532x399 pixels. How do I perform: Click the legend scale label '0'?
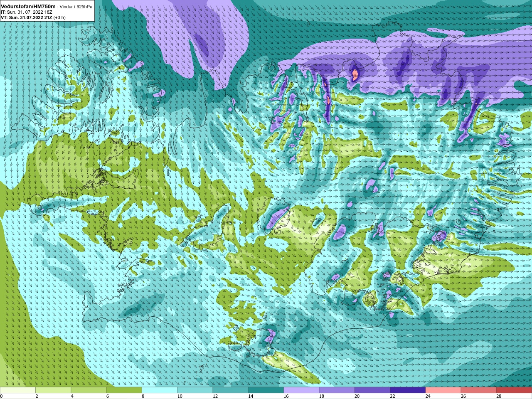point(1,396)
